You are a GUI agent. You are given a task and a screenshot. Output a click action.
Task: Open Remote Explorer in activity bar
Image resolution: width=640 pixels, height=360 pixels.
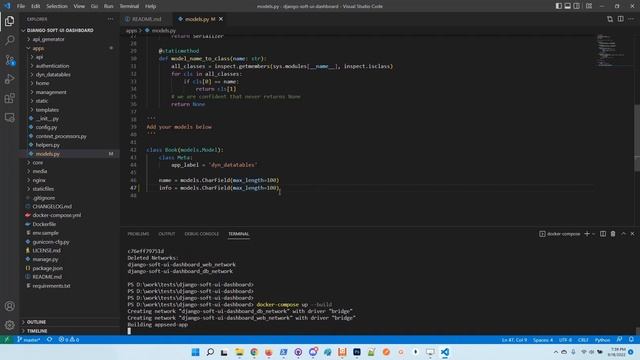(9, 118)
